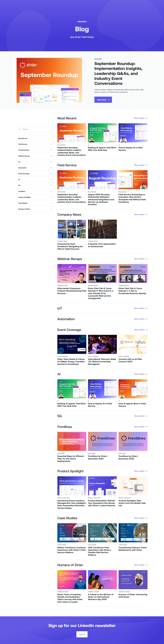Open the August Roundup article thumbnail

[102, 180]
